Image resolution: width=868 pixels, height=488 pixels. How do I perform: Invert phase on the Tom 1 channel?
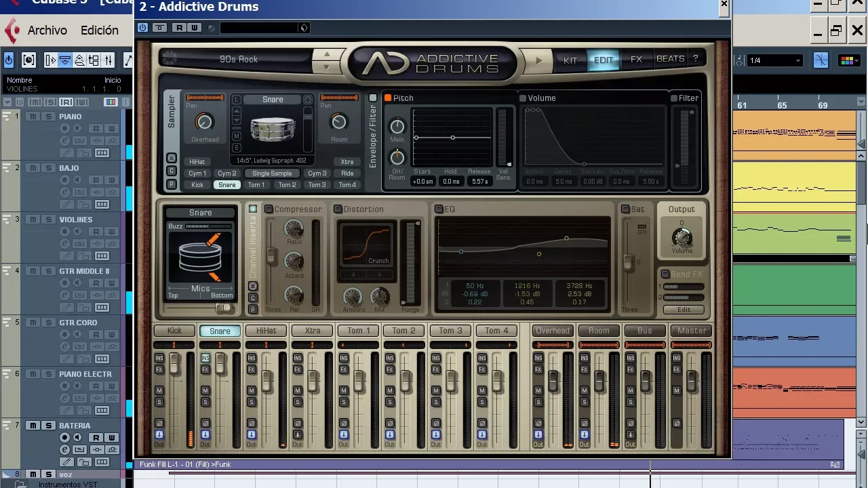pos(344,423)
